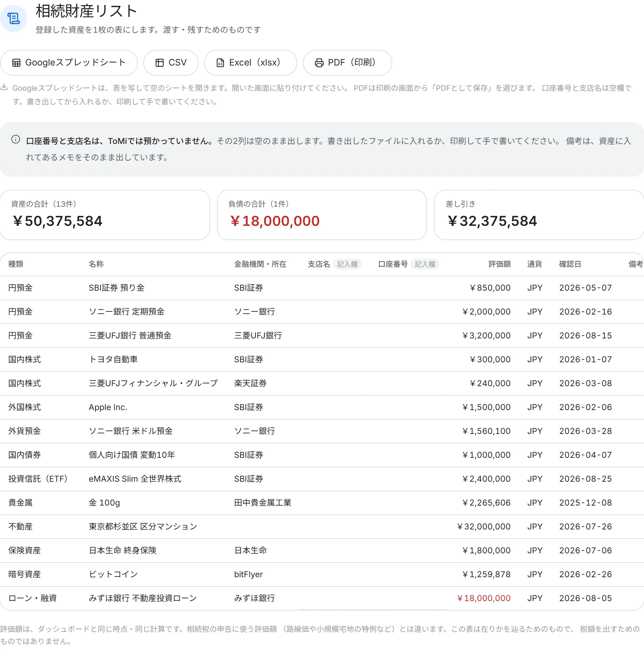Click the 種類 column header
The width and height of the screenshot is (644, 670).
[x=16, y=264]
